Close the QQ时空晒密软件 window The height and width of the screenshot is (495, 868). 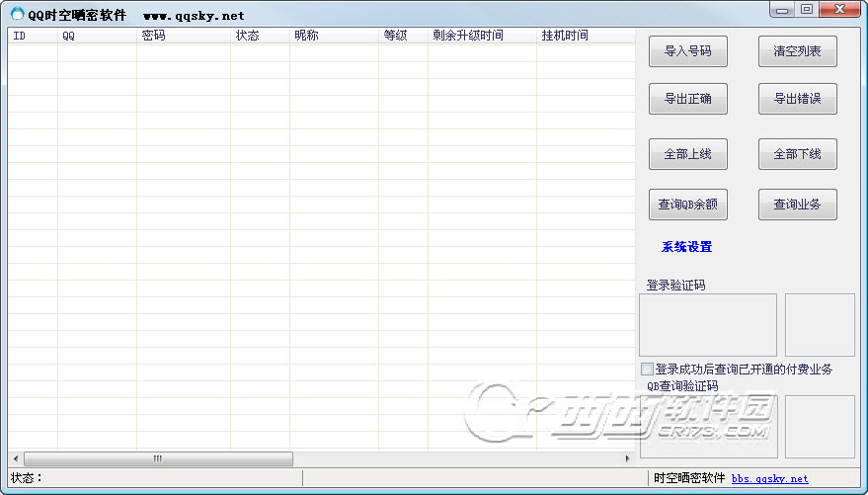point(839,10)
